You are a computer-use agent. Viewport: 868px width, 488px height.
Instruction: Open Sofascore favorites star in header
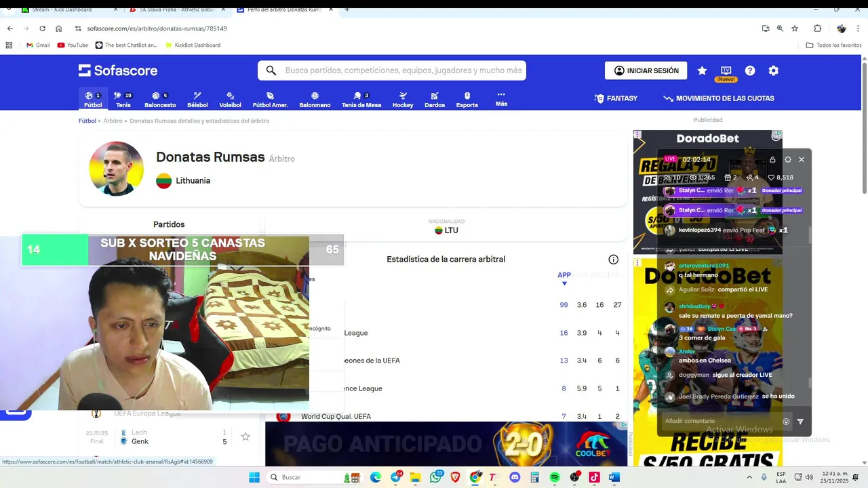(702, 70)
